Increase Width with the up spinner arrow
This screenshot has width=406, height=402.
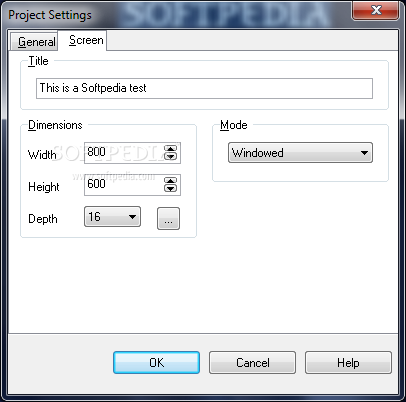(171, 149)
